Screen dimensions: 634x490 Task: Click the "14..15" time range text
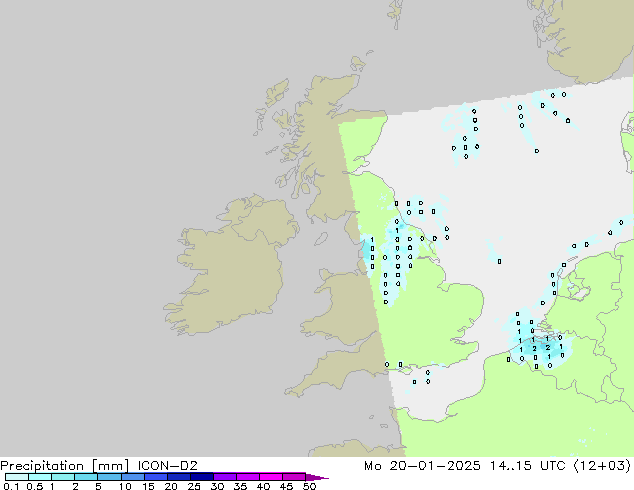tap(510, 466)
